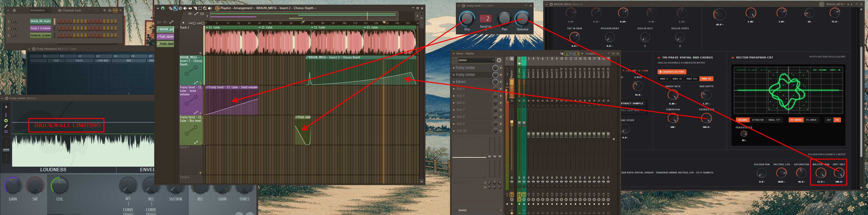The height and width of the screenshot is (215, 868).
Task: Select the Fruity Send volume automation clip
Action: pyautogui.click(x=232, y=100)
